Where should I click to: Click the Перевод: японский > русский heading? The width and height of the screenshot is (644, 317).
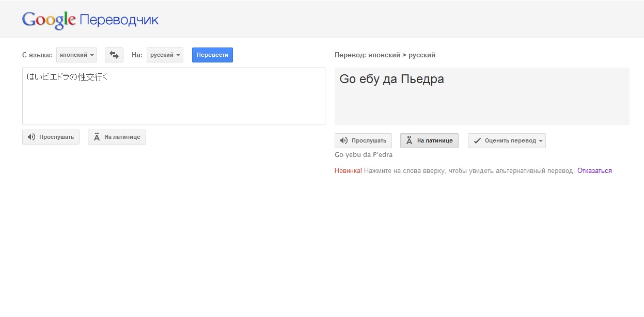click(x=385, y=55)
